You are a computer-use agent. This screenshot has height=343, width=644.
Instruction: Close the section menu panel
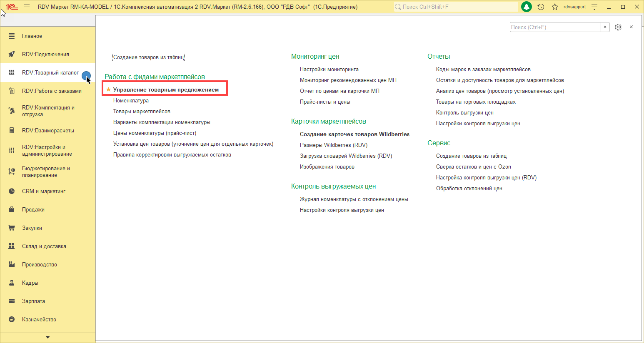(632, 27)
